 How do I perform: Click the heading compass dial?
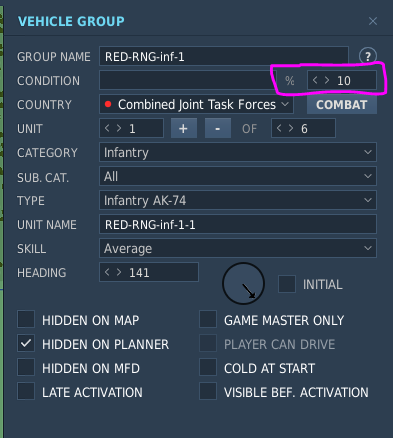243,283
